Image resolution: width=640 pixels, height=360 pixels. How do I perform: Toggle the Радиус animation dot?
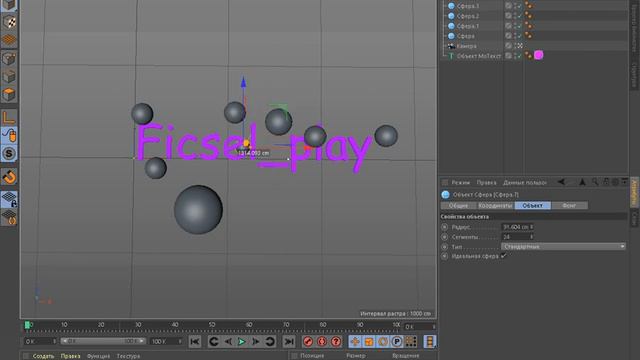click(444, 227)
